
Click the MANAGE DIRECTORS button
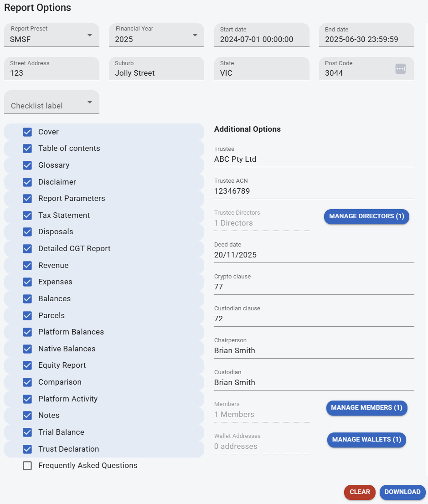366,216
